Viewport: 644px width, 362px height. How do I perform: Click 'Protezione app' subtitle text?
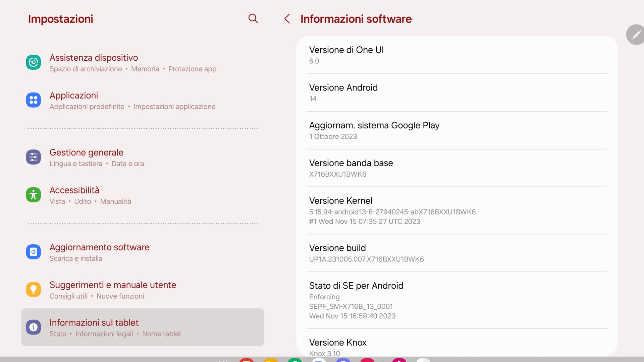pos(192,69)
